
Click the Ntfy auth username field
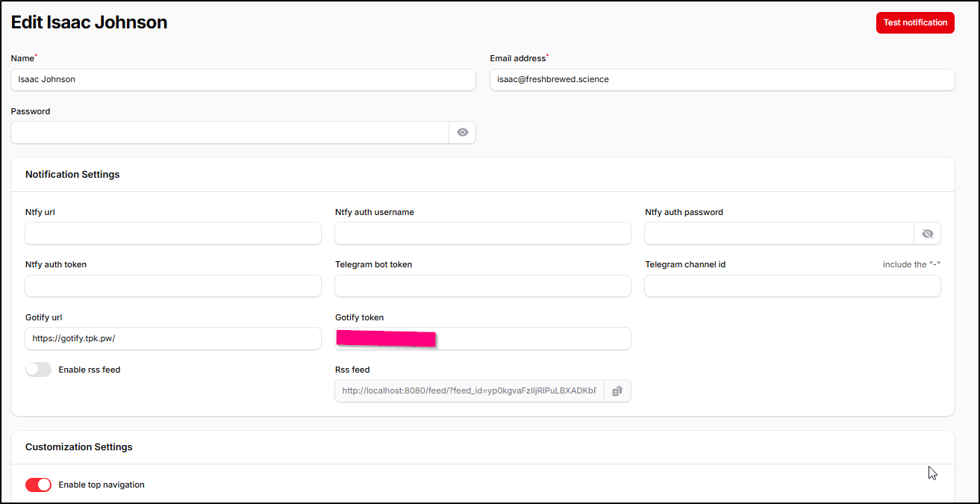pos(483,234)
